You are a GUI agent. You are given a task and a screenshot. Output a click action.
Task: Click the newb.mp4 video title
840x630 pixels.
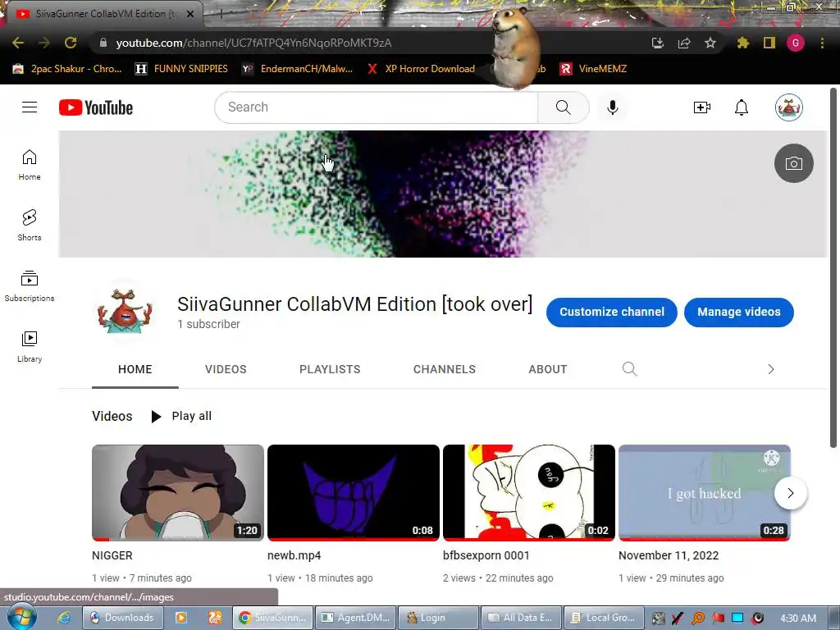294,555
